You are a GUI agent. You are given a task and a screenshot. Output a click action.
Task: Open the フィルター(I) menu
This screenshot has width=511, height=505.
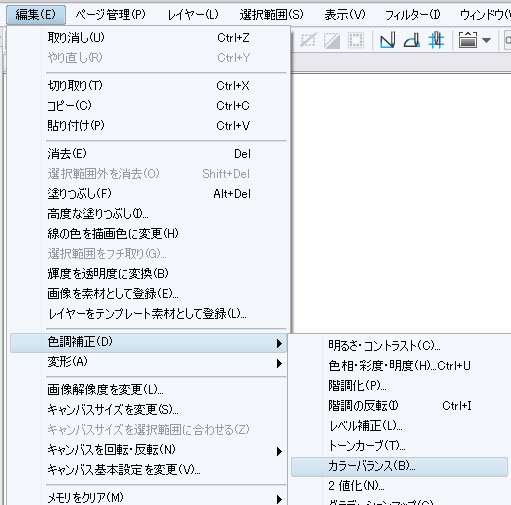(413, 15)
